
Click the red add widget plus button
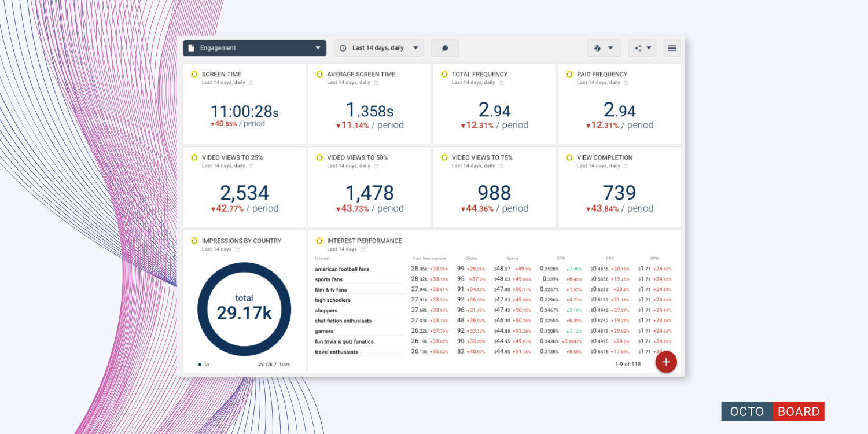coord(666,362)
